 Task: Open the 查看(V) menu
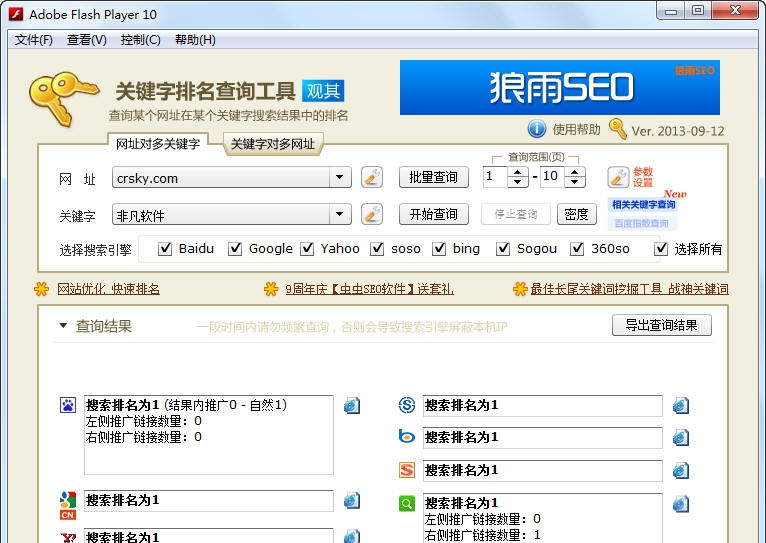[86, 40]
